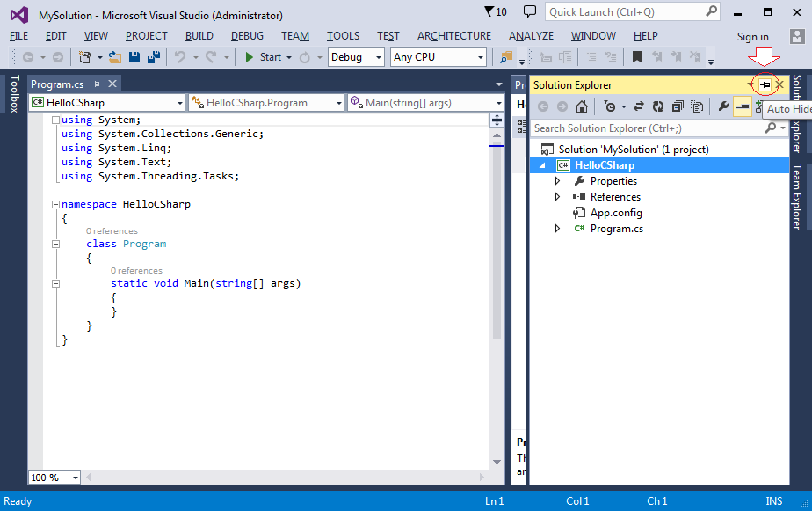Open the BUILD menu
The width and height of the screenshot is (812, 511).
(x=199, y=36)
